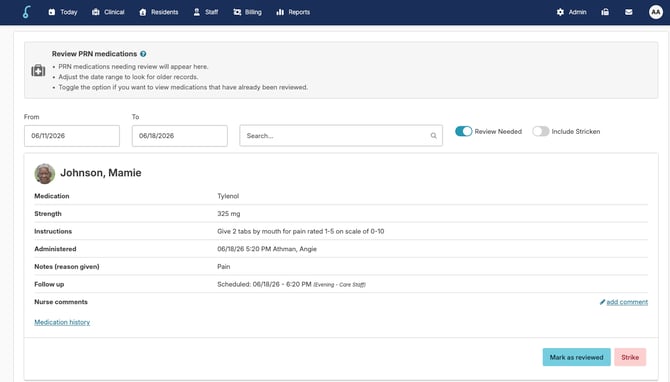Screen dimensions: 670x382
Task: Click the gear icon beside Admin
Action: click(560, 12)
